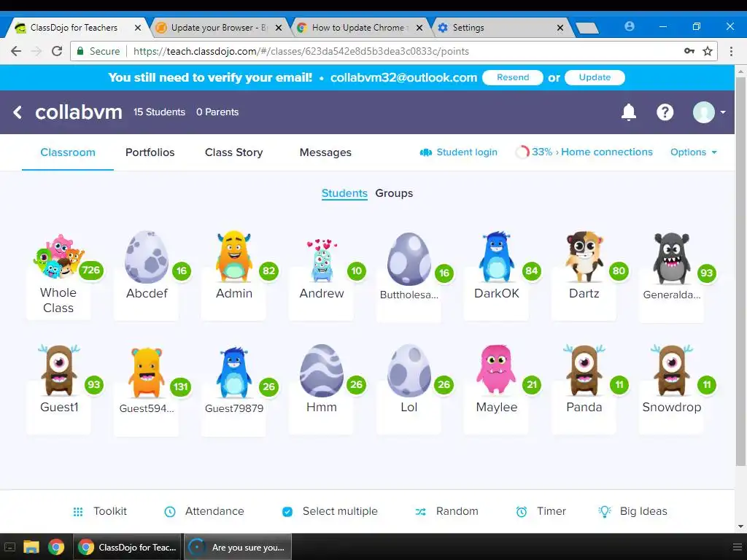
Task: Click the Student login icon
Action: point(425,152)
